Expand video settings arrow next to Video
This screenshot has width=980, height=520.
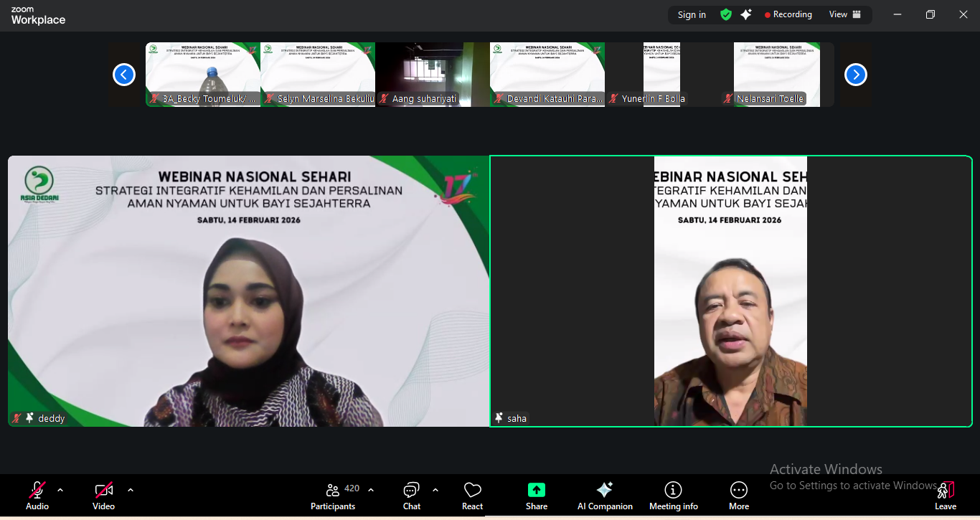click(x=131, y=490)
